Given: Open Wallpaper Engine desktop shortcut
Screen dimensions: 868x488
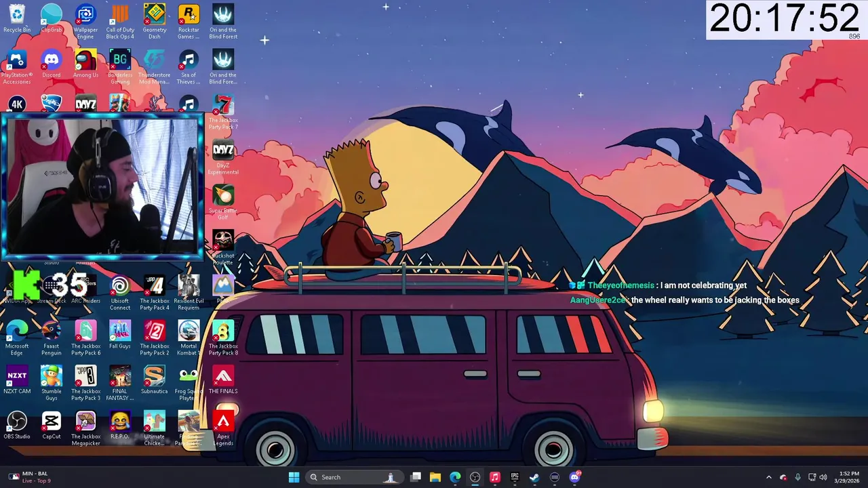Looking at the screenshot, I should click(85, 22).
